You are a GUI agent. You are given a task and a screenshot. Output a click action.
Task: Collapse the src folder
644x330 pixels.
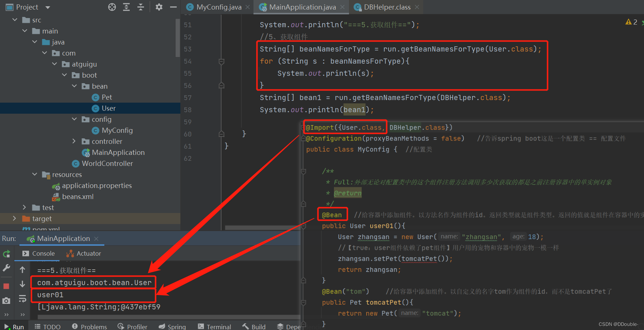[x=15, y=20]
